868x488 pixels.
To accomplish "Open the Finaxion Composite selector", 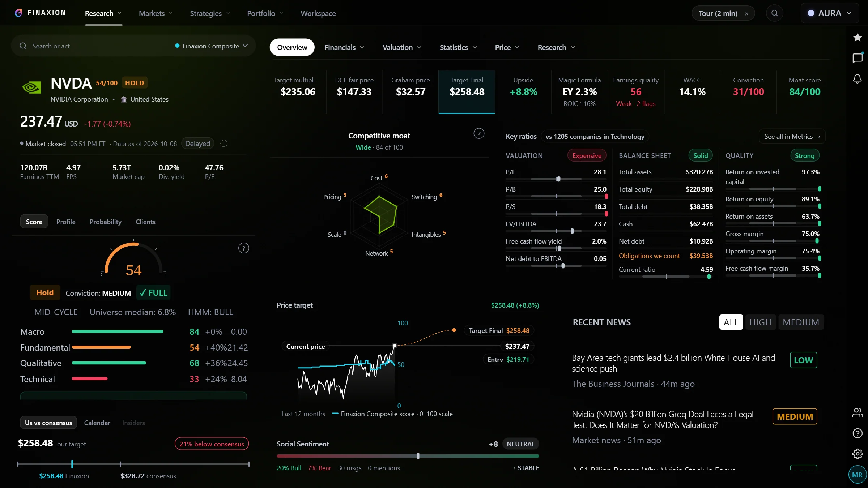I will (212, 46).
